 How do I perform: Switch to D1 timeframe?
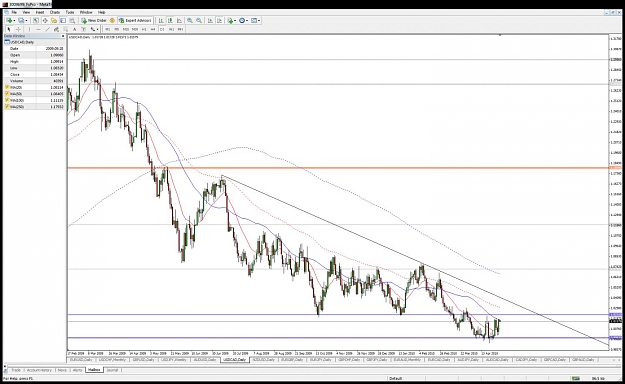(162, 29)
